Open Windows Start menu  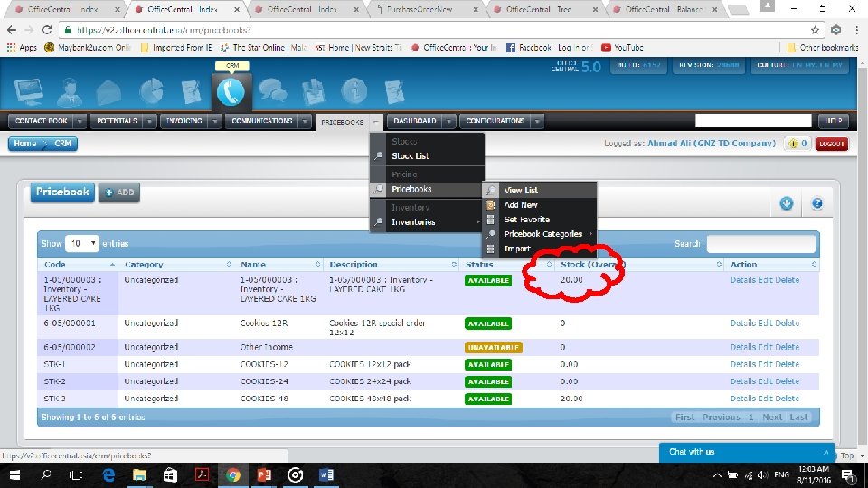(x=15, y=475)
